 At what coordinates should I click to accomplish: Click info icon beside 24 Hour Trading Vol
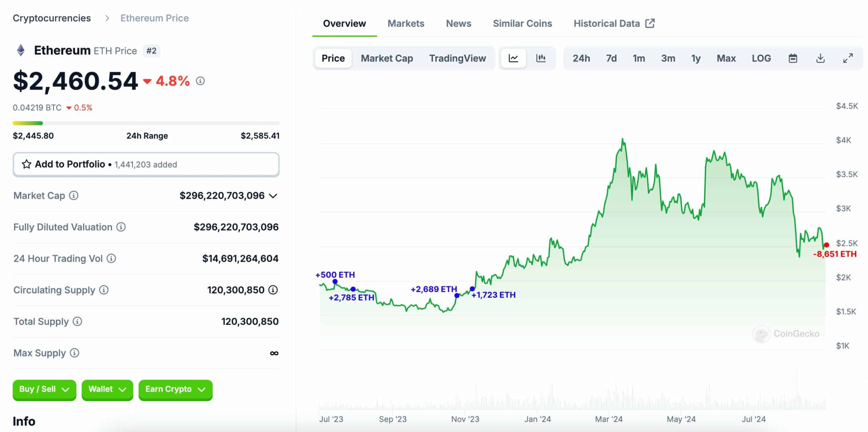pos(111,258)
